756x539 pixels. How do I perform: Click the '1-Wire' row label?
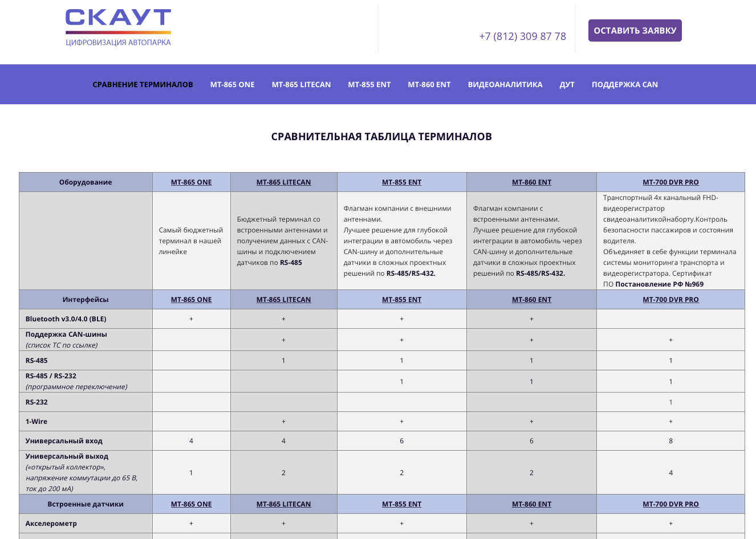point(36,422)
